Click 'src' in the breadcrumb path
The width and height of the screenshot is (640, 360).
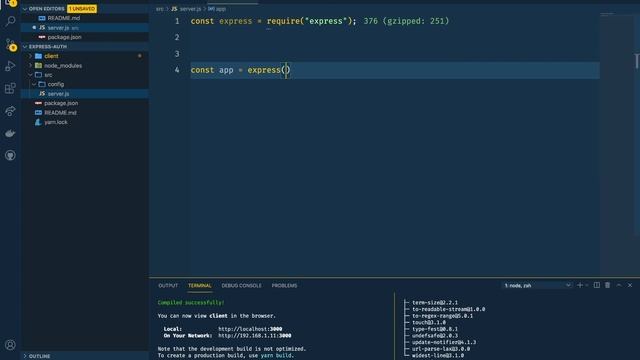pos(159,9)
